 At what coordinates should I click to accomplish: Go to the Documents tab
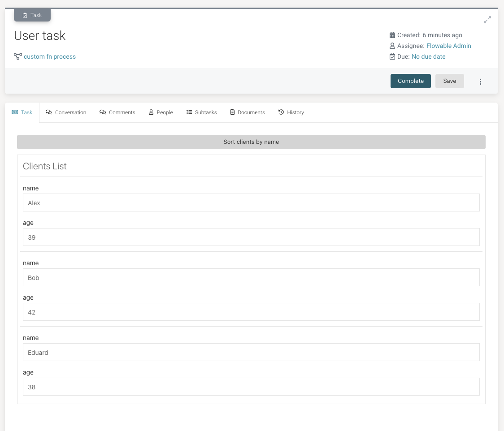[248, 112]
